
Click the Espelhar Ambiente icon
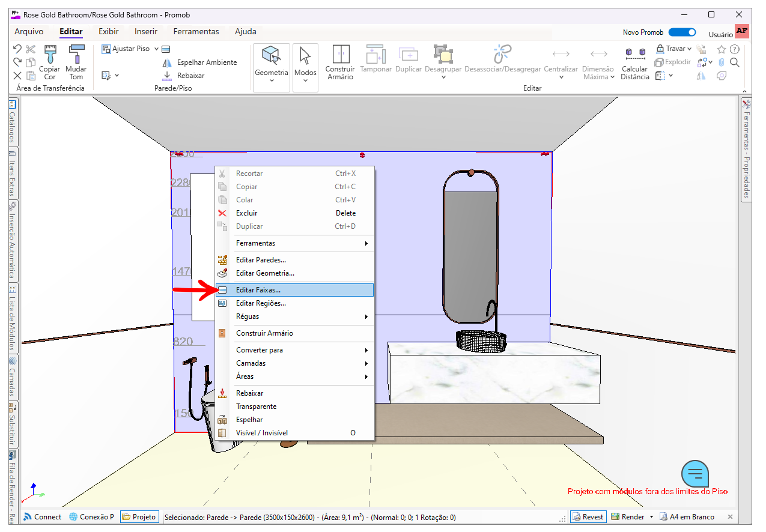click(168, 62)
